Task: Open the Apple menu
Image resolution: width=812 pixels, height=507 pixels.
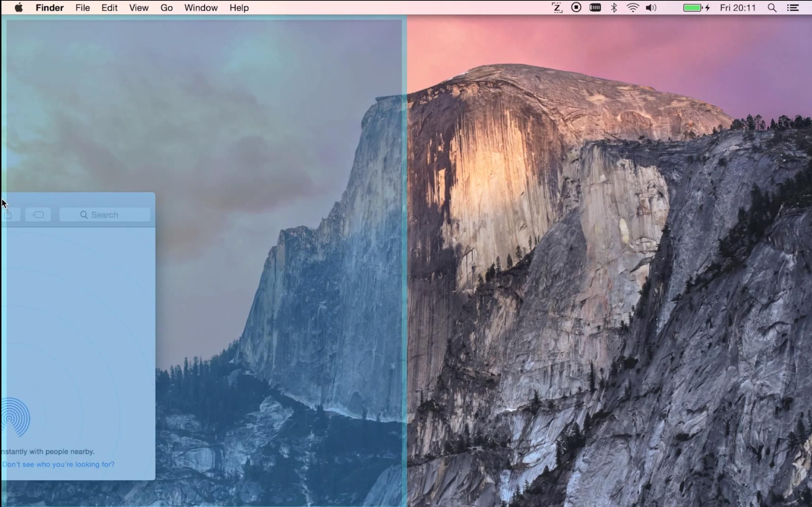Action: 19,7
